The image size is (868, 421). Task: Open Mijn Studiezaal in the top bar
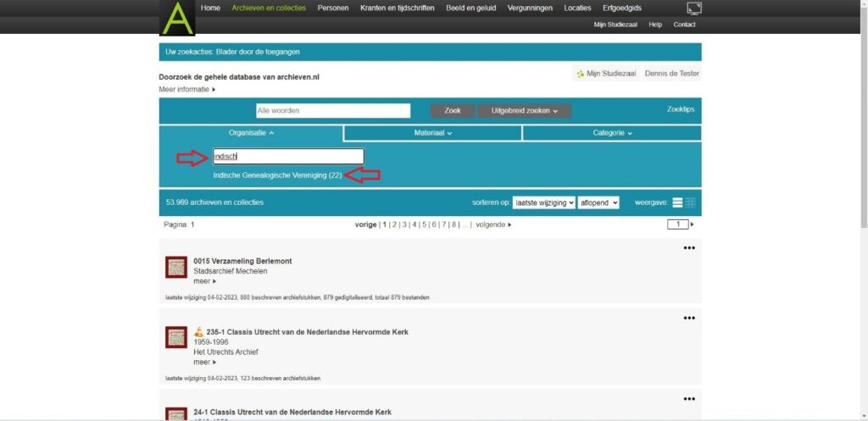point(616,25)
